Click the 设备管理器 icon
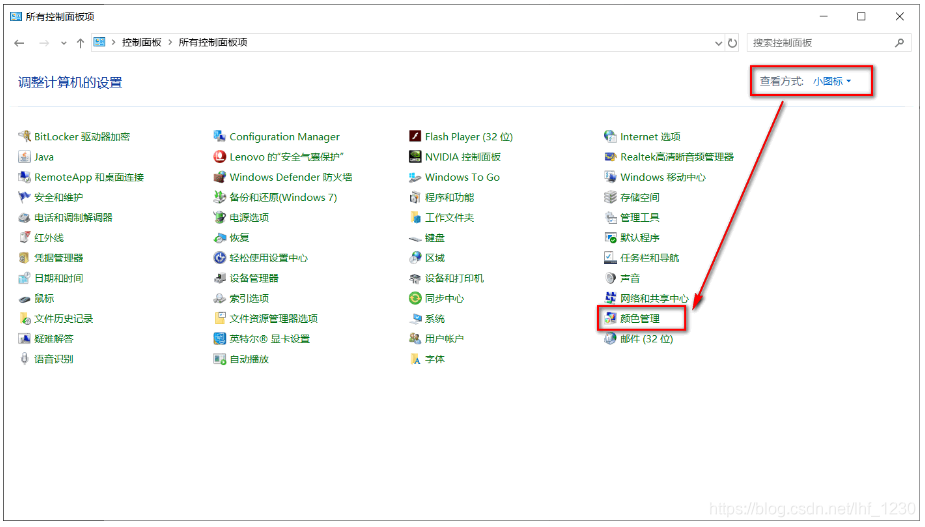925x527 pixels. tap(219, 278)
